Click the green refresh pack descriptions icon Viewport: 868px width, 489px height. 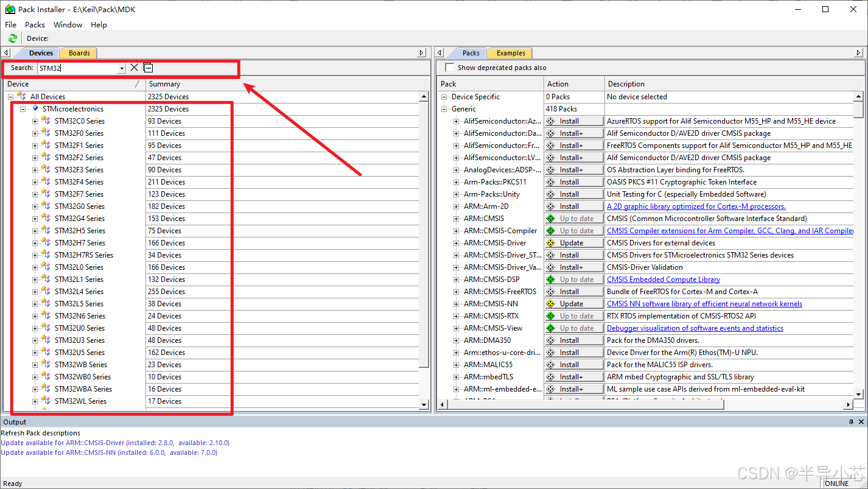(x=12, y=38)
